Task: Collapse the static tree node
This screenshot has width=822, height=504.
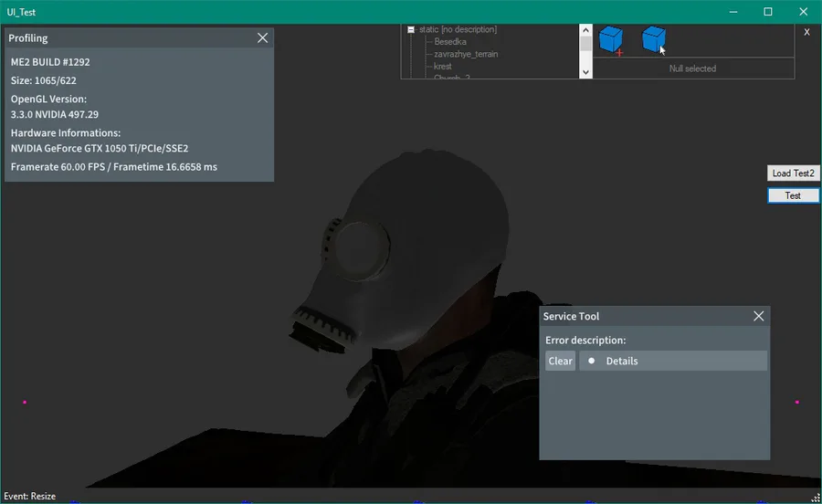Action: (411, 30)
